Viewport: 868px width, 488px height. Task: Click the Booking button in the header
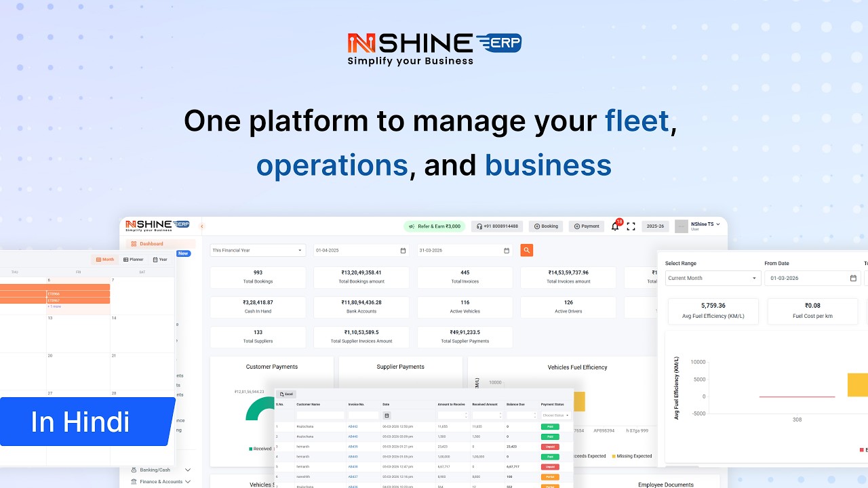coord(547,226)
